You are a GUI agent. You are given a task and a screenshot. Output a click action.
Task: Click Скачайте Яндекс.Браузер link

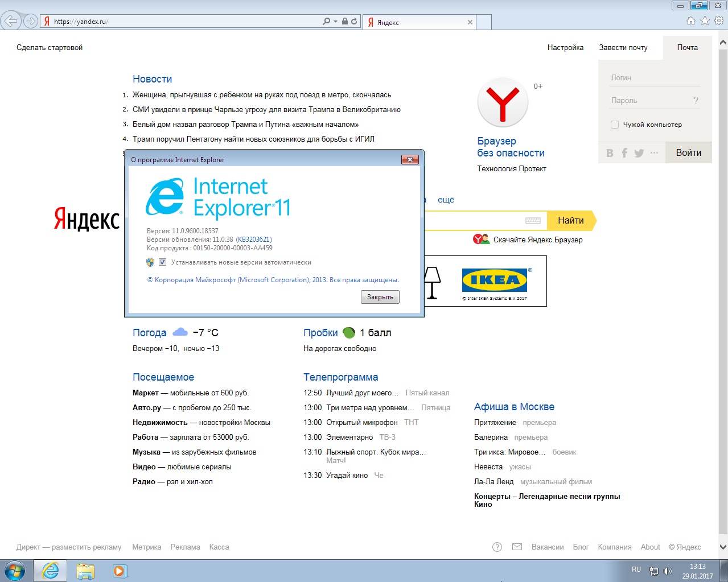tap(538, 240)
